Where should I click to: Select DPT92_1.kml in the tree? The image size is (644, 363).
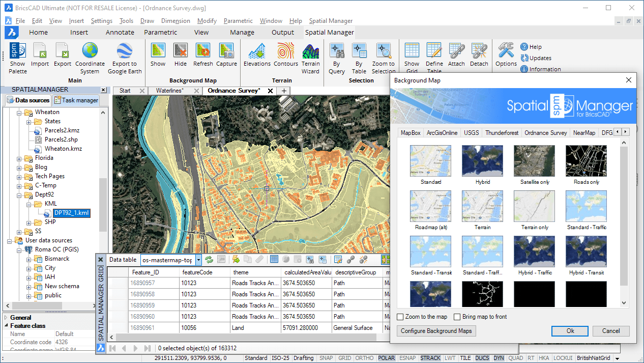(72, 213)
